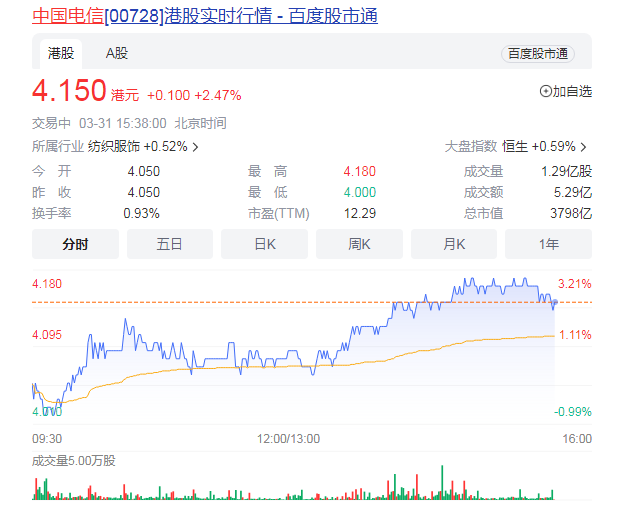Click the 09:30 opening time label
621x511 pixels.
[47, 438]
